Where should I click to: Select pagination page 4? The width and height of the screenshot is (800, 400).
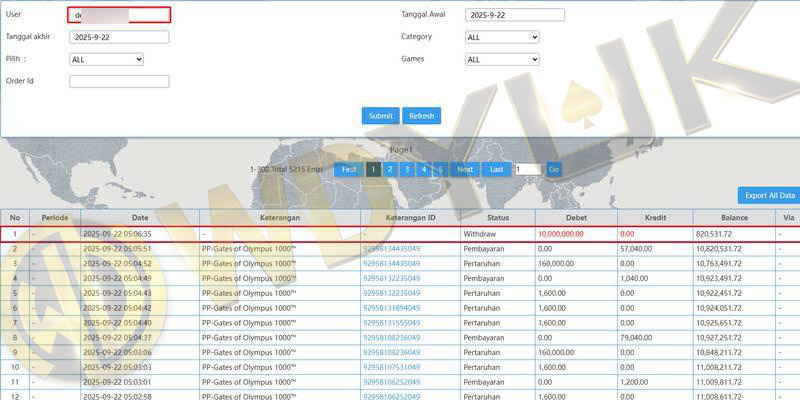point(424,170)
